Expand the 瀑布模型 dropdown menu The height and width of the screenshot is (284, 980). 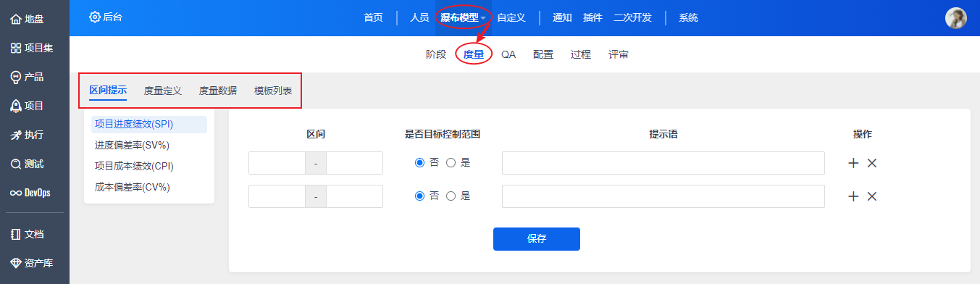[463, 17]
